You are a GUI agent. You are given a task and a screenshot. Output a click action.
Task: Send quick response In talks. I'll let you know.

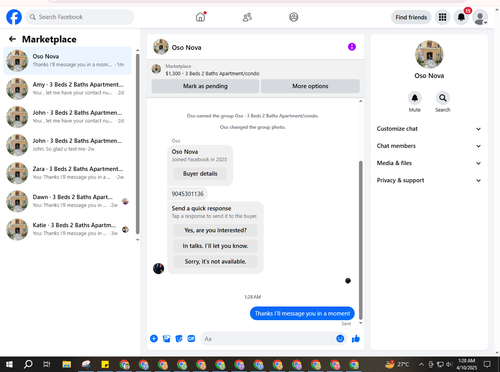(215, 246)
